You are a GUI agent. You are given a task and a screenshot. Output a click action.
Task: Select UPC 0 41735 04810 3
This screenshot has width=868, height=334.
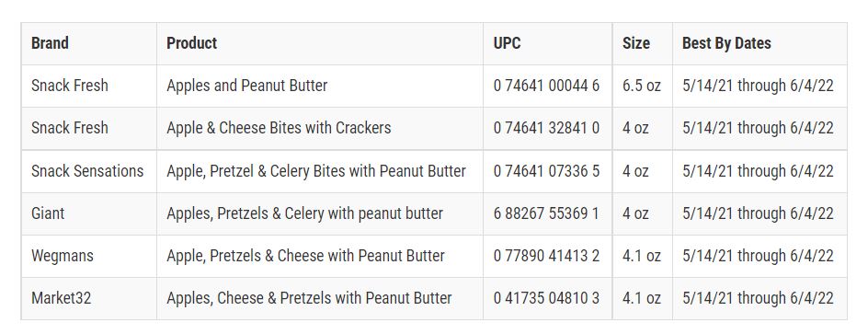pos(547,298)
